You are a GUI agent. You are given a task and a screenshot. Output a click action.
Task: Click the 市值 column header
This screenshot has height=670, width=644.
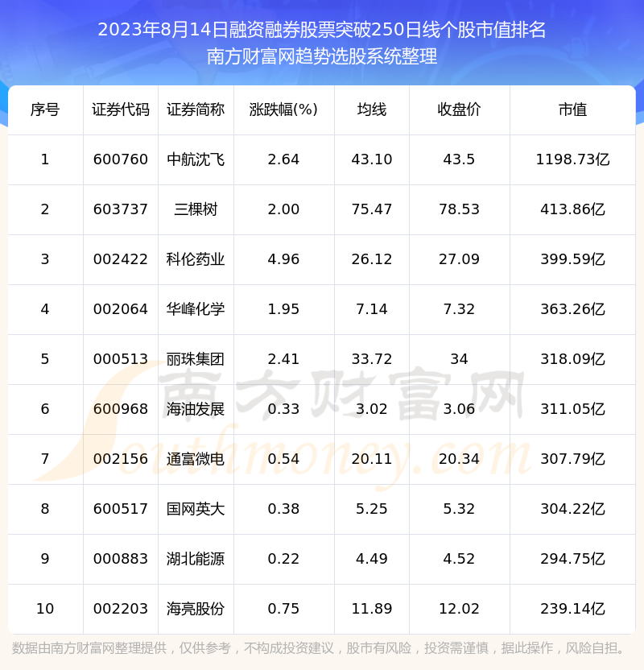point(572,110)
